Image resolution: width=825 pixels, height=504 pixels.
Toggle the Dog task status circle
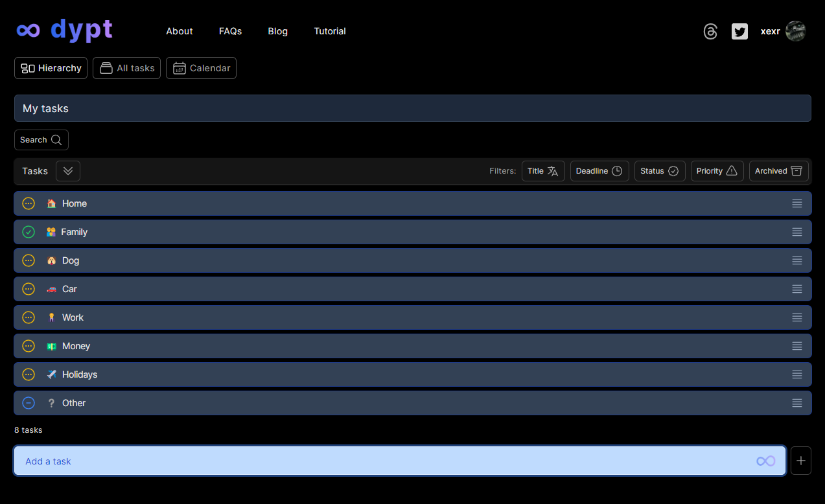coord(29,260)
